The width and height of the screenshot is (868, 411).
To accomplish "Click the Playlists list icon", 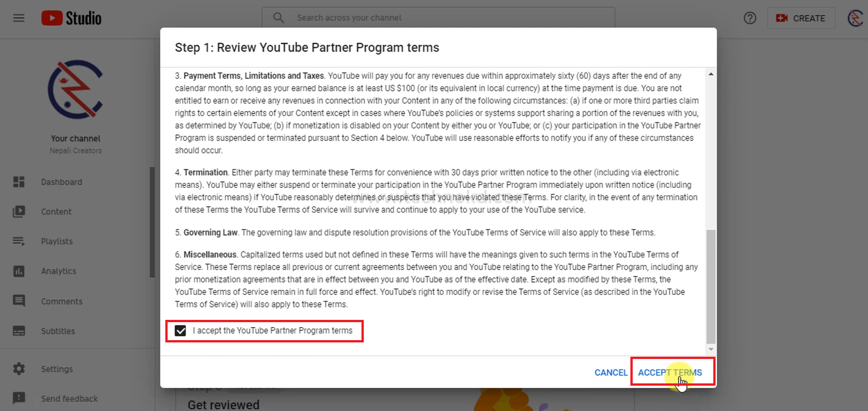I will 19,241.
